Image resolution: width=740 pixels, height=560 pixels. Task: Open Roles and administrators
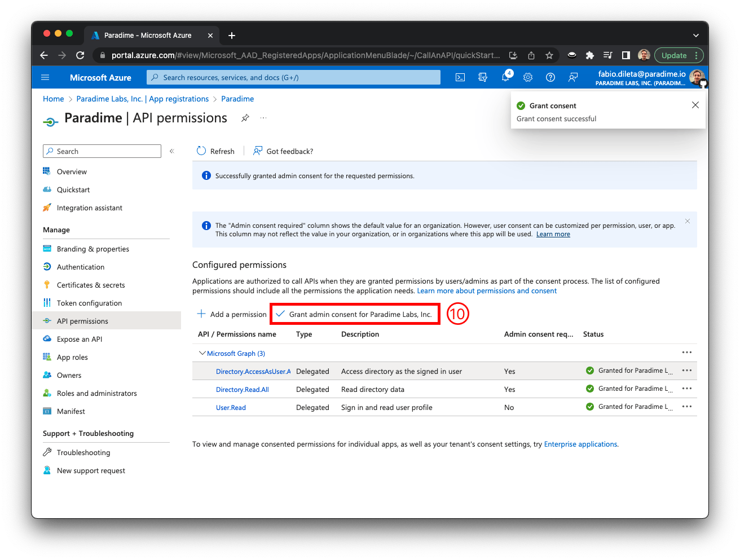[x=96, y=393]
